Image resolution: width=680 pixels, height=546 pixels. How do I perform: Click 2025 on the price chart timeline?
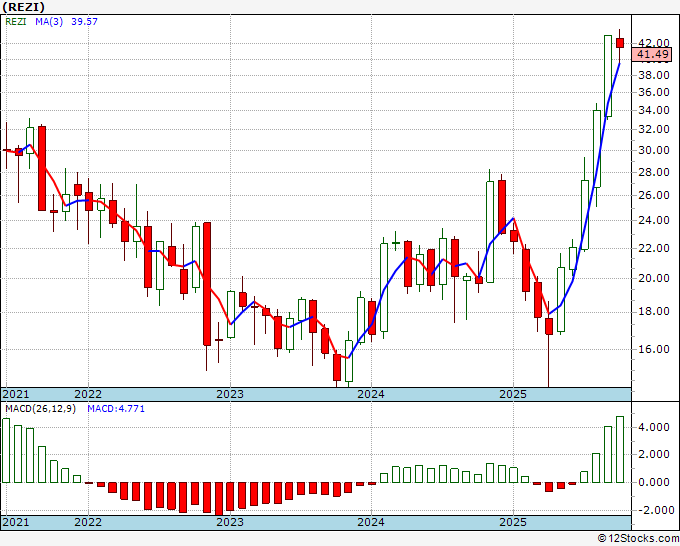coord(513,394)
